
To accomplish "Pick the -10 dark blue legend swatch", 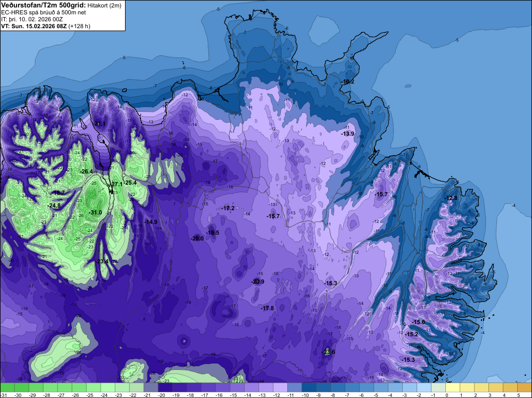I will (x=309, y=388).
